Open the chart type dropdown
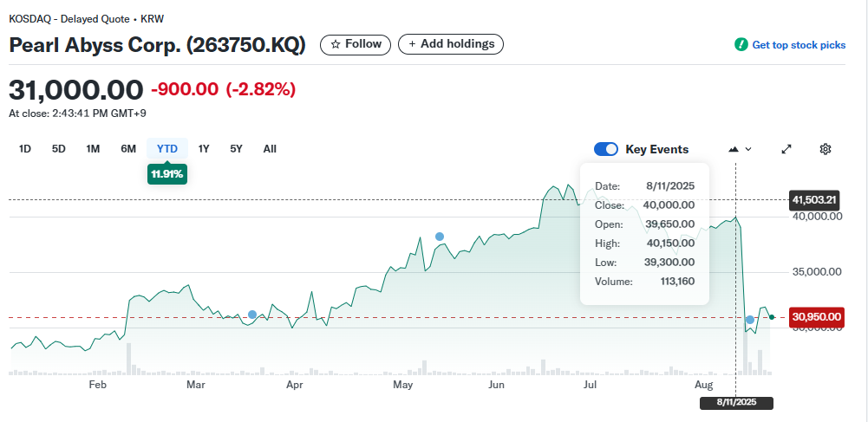Screen dimensions: 868x422 coord(740,149)
